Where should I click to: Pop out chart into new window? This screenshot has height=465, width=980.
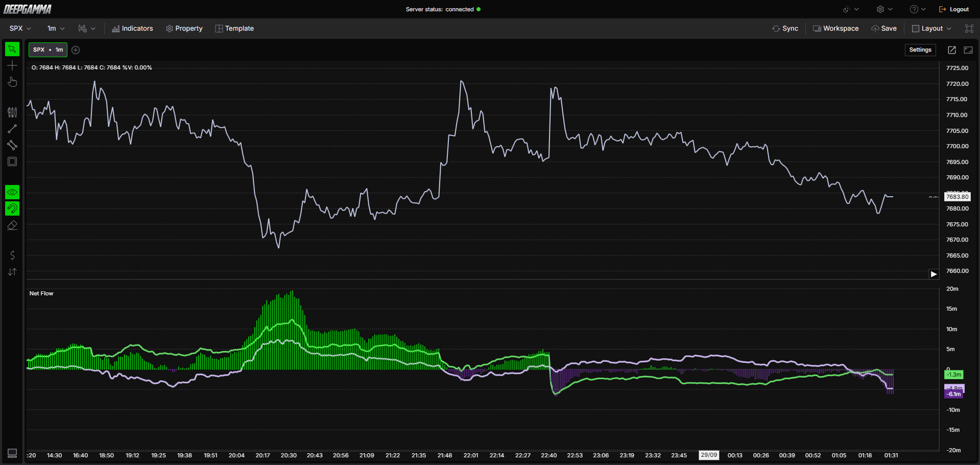coord(952,50)
